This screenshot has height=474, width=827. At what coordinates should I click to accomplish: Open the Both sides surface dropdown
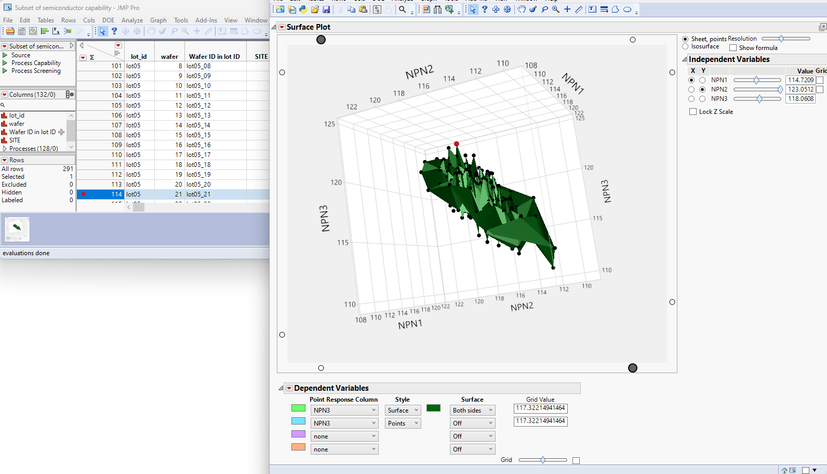[472, 409]
